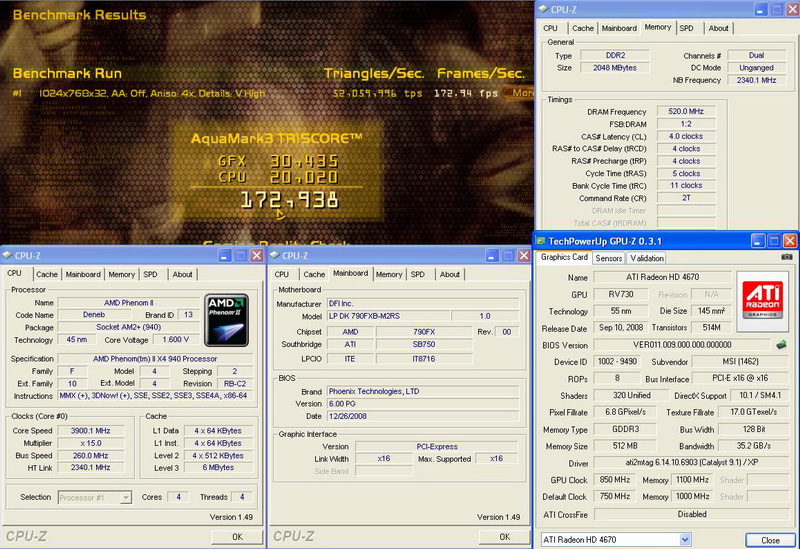Click the GPU-Z title bar app icon
This screenshot has width=800, height=549.
(x=540, y=241)
